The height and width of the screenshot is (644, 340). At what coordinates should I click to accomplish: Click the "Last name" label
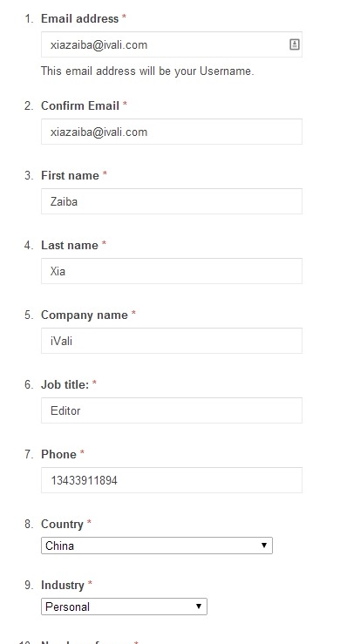[x=70, y=245]
